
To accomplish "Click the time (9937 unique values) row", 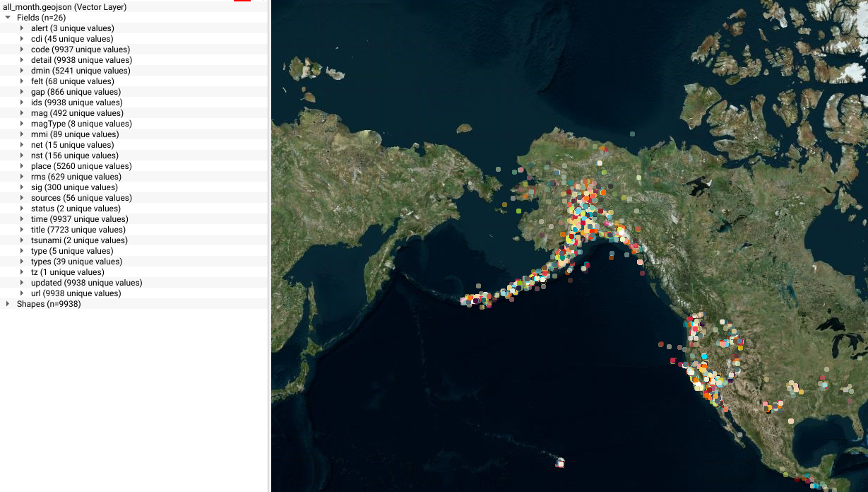I will pyautogui.click(x=79, y=219).
